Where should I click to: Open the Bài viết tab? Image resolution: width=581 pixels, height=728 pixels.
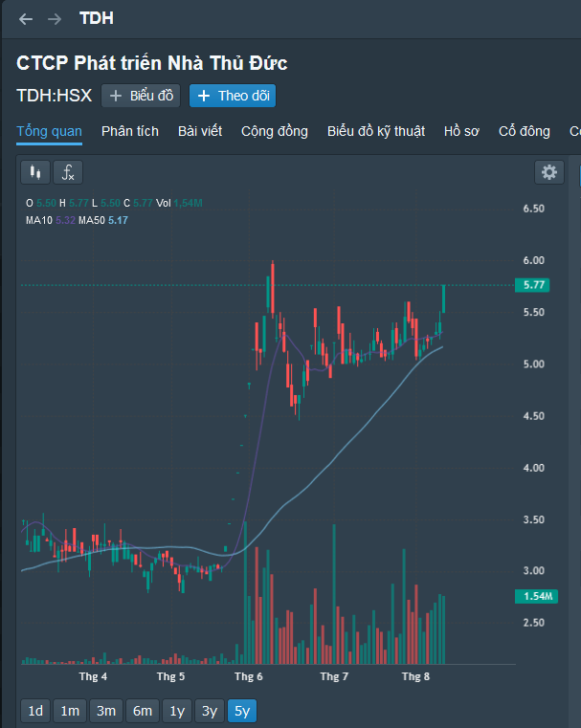point(200,131)
